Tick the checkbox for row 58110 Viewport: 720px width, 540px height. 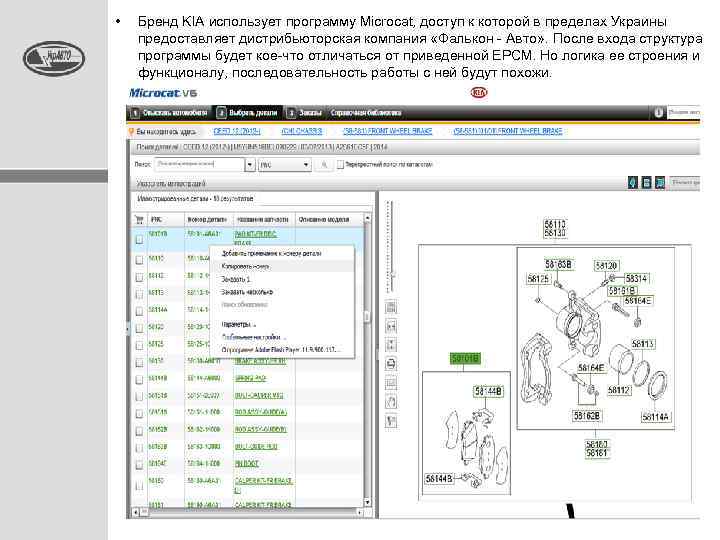tap(139, 260)
